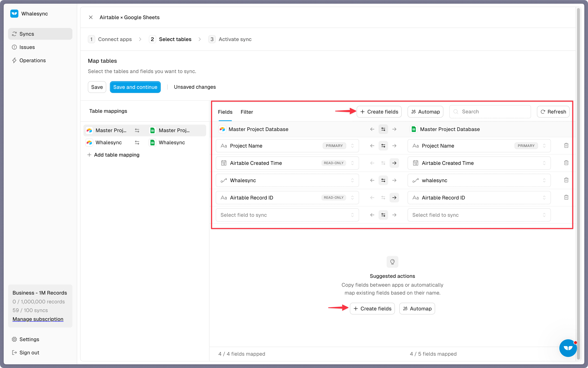Focus the Search fields input
The image size is (588, 368).
click(490, 112)
